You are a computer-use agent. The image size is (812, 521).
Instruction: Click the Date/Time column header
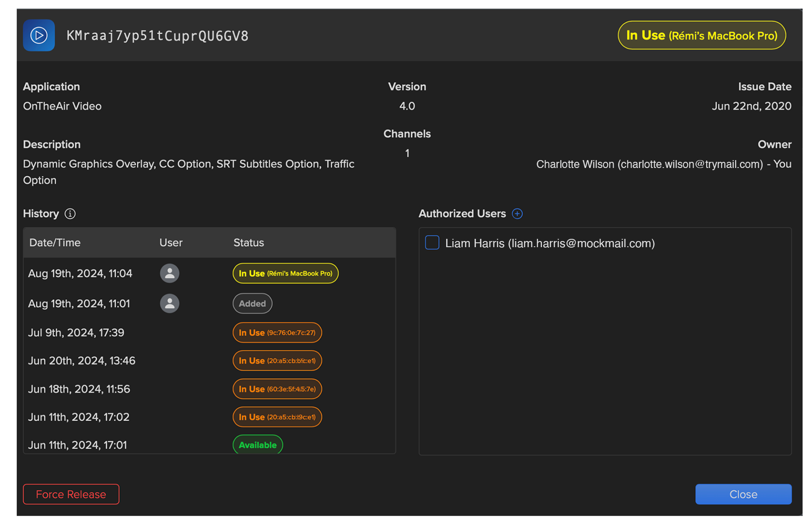(x=55, y=243)
